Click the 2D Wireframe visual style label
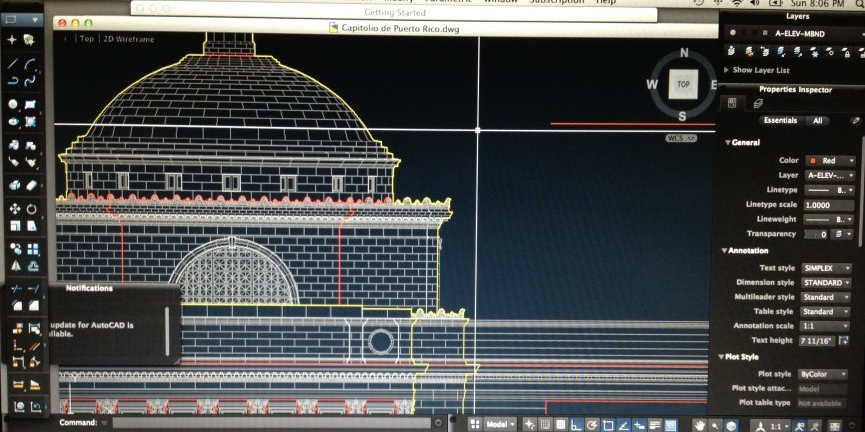865x432 pixels. click(x=129, y=39)
